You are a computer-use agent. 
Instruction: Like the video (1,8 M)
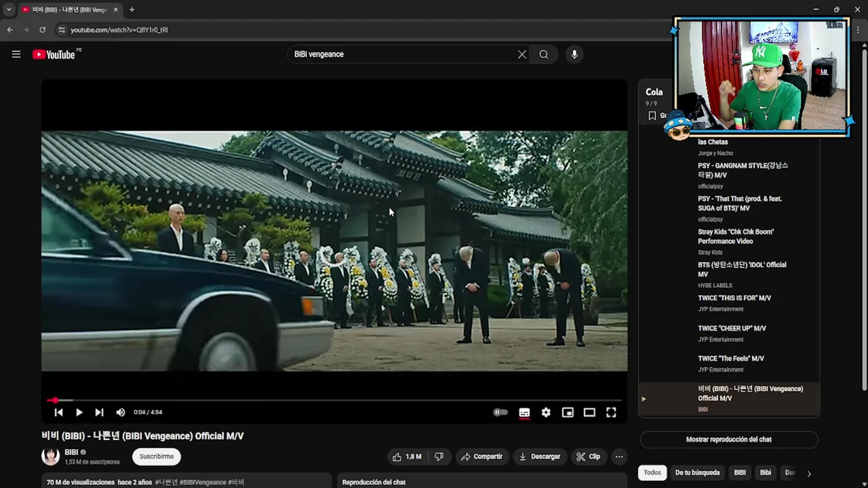pos(407,457)
